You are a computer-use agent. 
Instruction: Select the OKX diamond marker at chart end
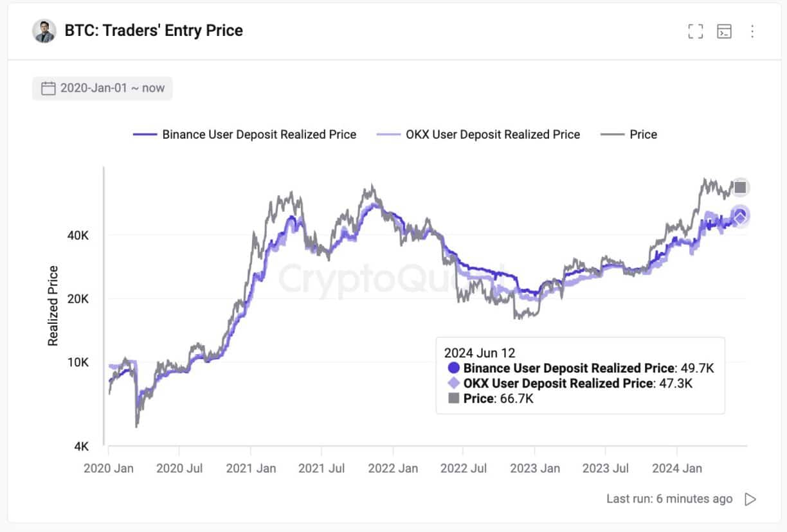point(741,218)
